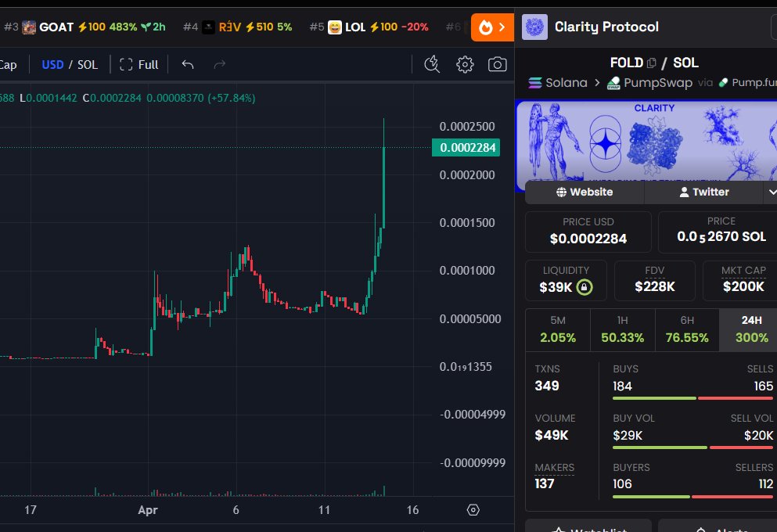
Task: Click the +57.84% change readout
Action: point(232,98)
